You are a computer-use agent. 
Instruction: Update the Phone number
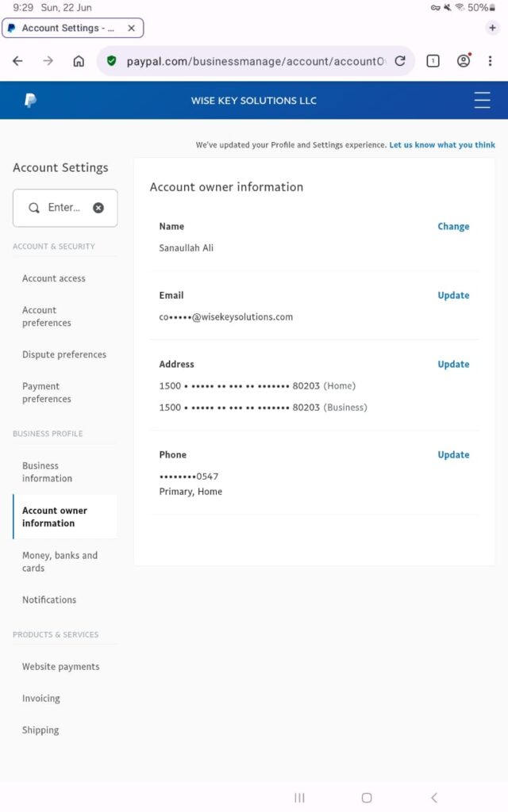pyautogui.click(x=453, y=455)
